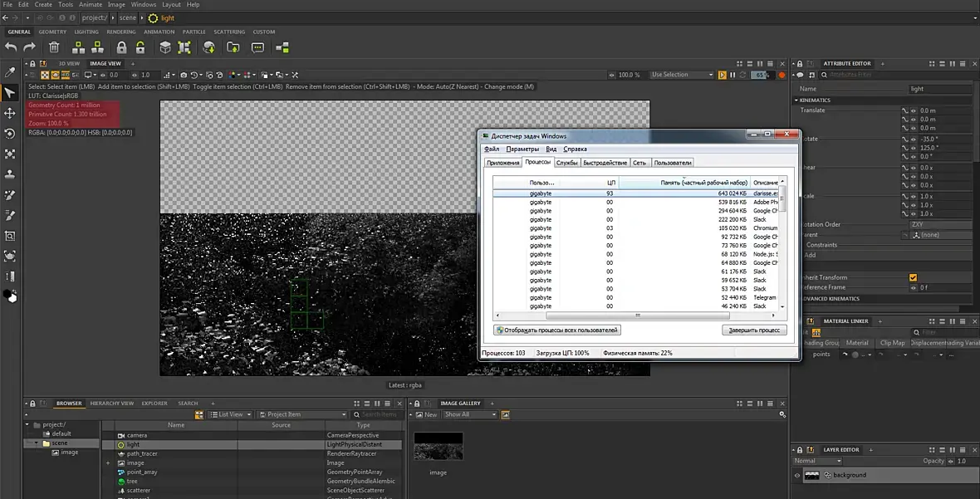
Task: Click the closed padlock lock icon
Action: tap(121, 46)
